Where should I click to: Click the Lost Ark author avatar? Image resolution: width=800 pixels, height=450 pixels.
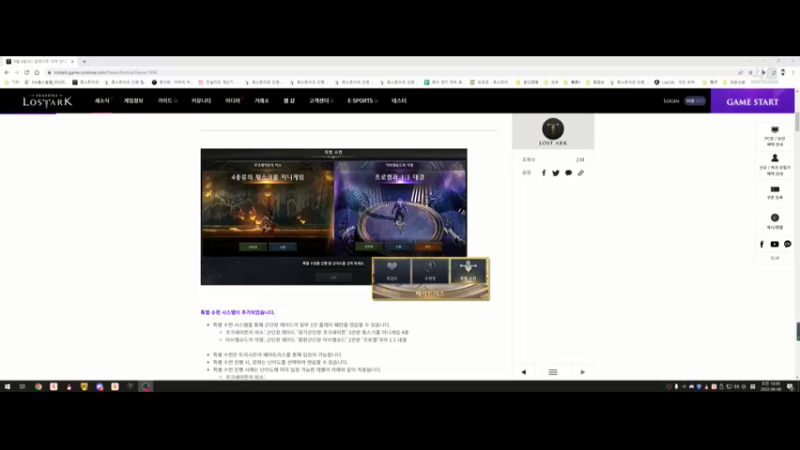pyautogui.click(x=553, y=129)
